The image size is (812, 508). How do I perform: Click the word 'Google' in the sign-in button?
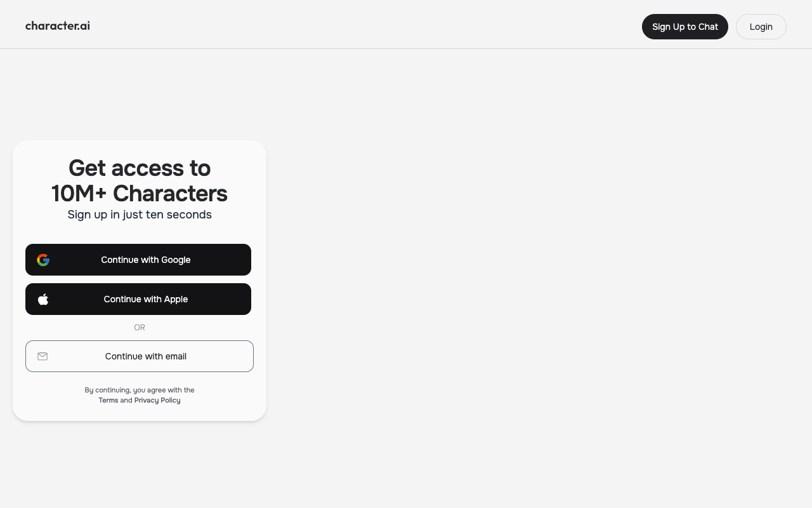(x=176, y=260)
